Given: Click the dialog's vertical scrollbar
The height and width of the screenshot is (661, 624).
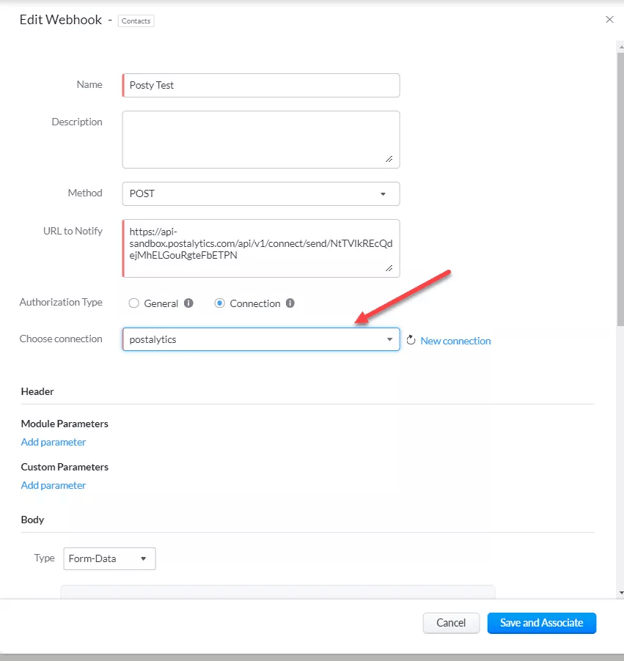Looking at the screenshot, I should click(620, 190).
